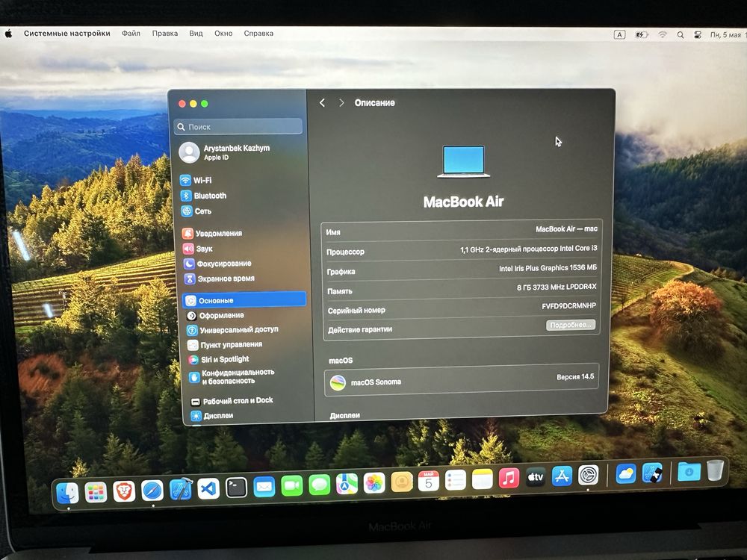Screen dimensions: 747x560
Task: Open Finder from the Dock
Action: 68,492
